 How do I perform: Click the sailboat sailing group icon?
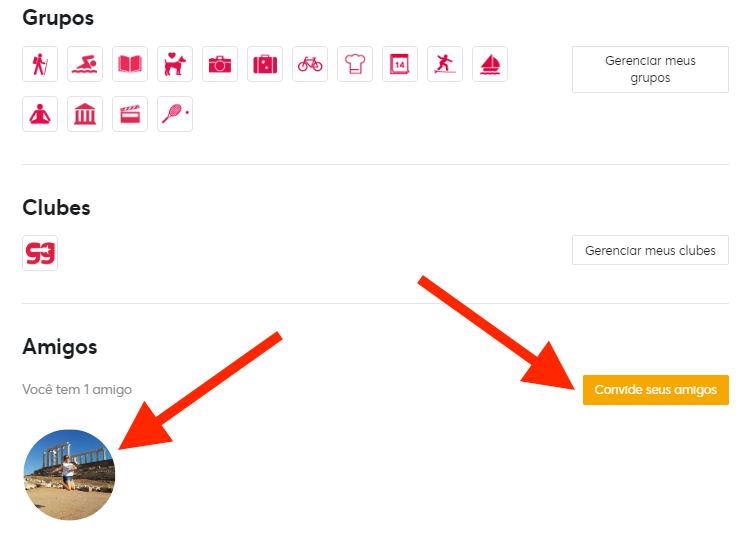click(x=490, y=64)
